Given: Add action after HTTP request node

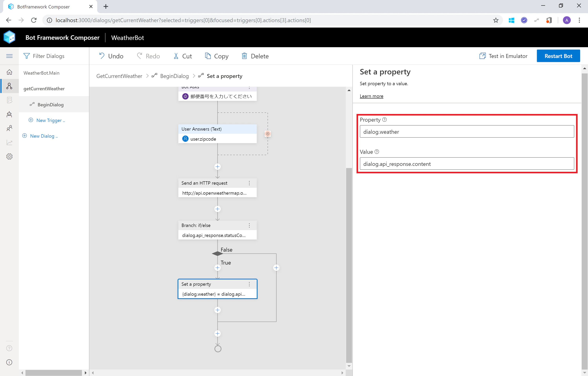Looking at the screenshot, I should [x=217, y=209].
